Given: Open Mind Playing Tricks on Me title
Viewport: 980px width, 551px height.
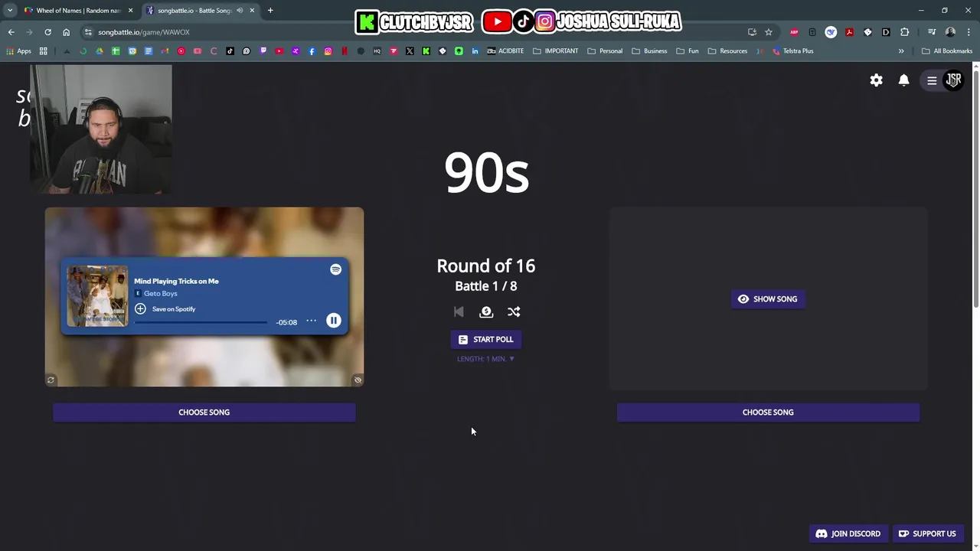Looking at the screenshot, I should pos(176,281).
